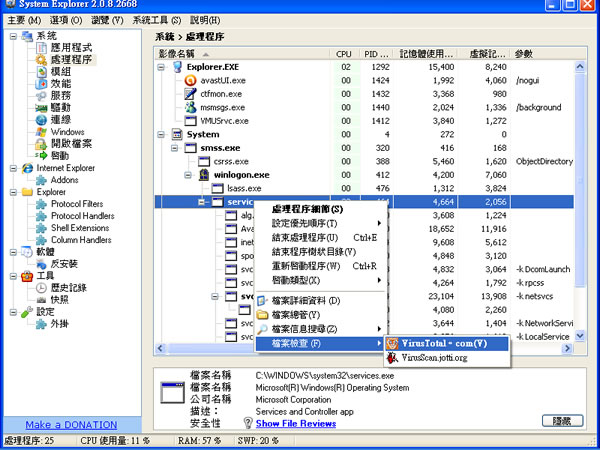The height and width of the screenshot is (450, 600).
Task: Collapse the Explorer sidebar node
Action: [13, 192]
